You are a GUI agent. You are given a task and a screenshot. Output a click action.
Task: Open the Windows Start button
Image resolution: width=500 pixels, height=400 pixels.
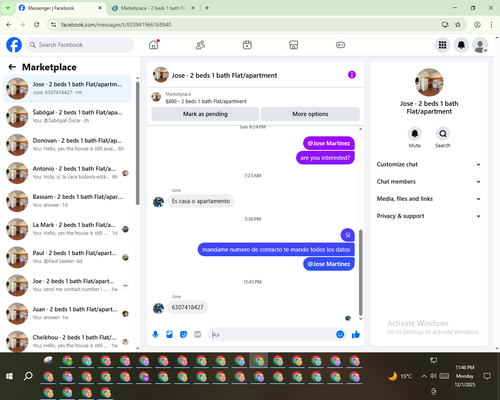[9, 376]
